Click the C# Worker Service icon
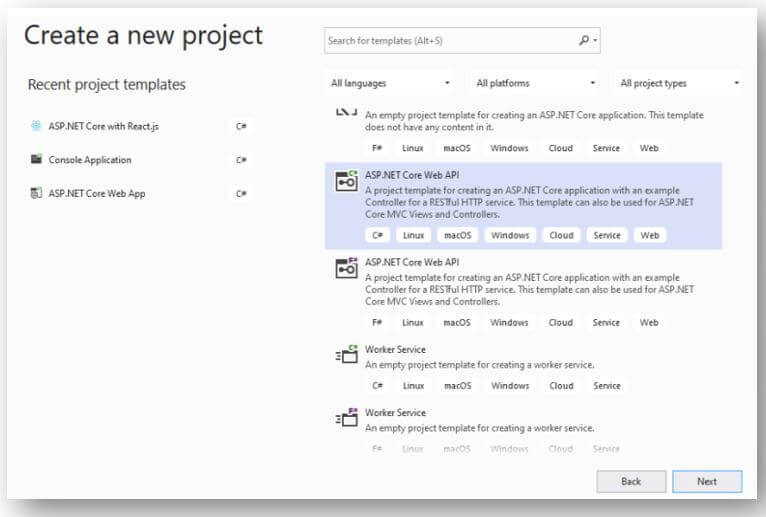This screenshot has width=766, height=517. tap(346, 354)
